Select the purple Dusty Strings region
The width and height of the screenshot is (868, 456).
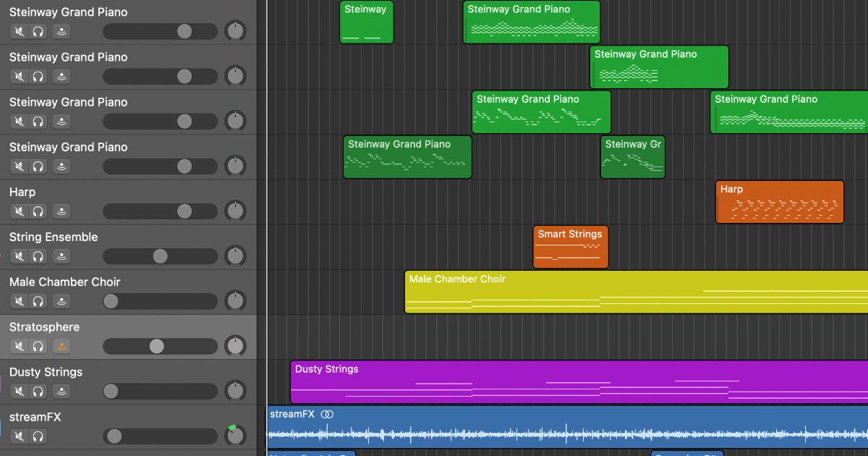pyautogui.click(x=506, y=381)
